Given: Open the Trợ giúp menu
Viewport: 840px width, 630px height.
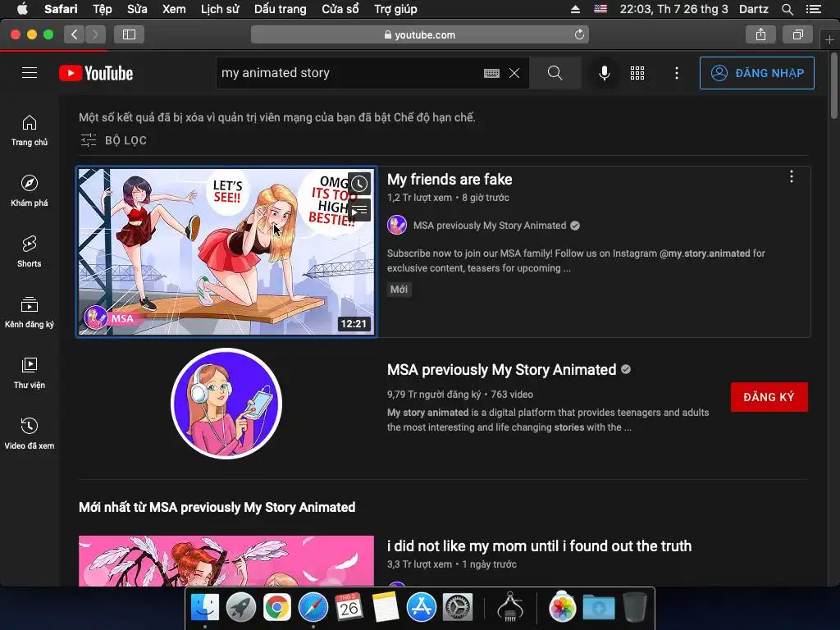Looking at the screenshot, I should click(395, 9).
